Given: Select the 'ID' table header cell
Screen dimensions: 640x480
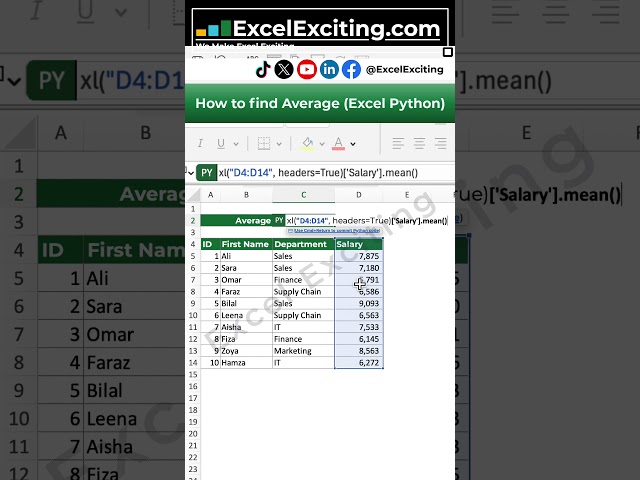Looking at the screenshot, I should 211,244.
